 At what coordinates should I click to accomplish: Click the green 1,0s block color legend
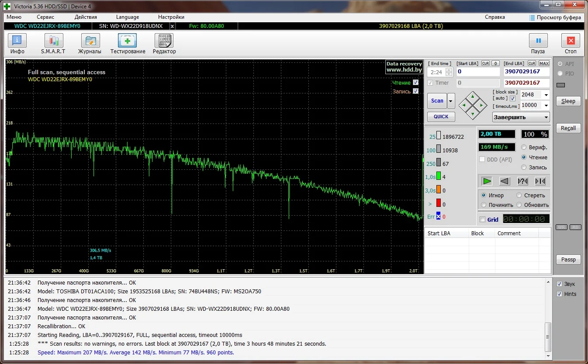(x=438, y=177)
